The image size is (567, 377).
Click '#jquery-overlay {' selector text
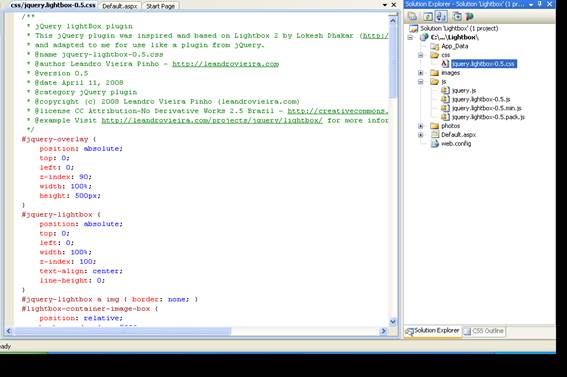(x=59, y=139)
